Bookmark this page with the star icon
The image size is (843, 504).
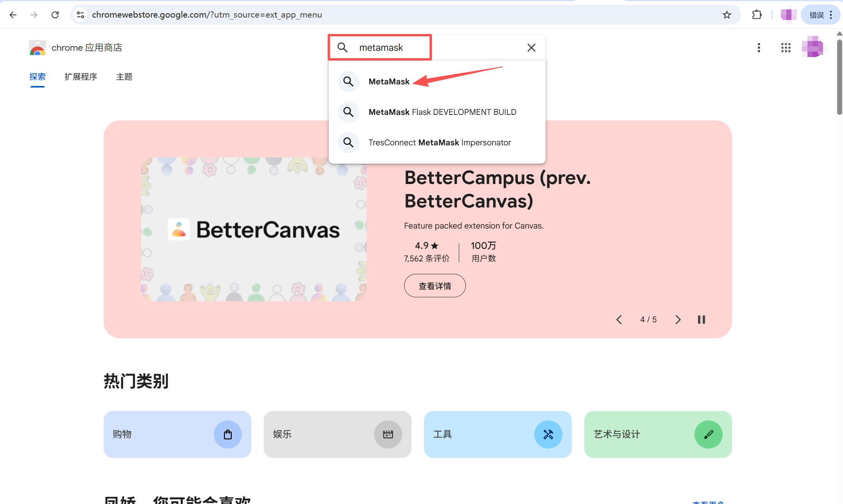727,14
